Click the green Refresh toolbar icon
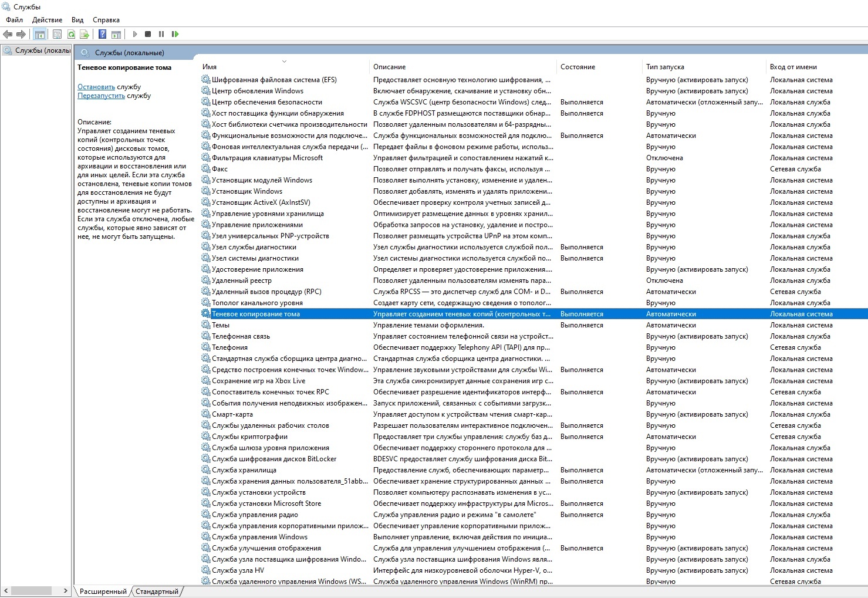The image size is (868, 598). point(71,34)
